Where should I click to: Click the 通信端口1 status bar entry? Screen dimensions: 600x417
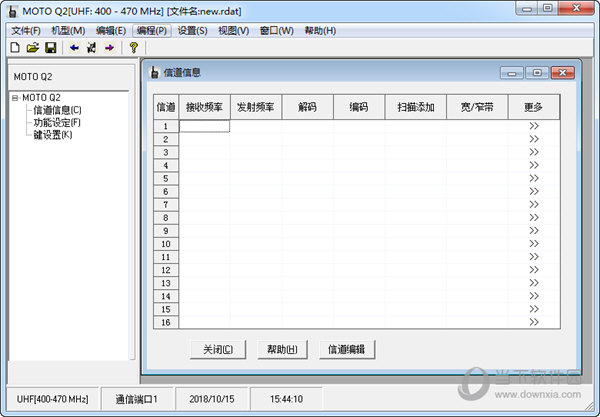[x=137, y=399]
